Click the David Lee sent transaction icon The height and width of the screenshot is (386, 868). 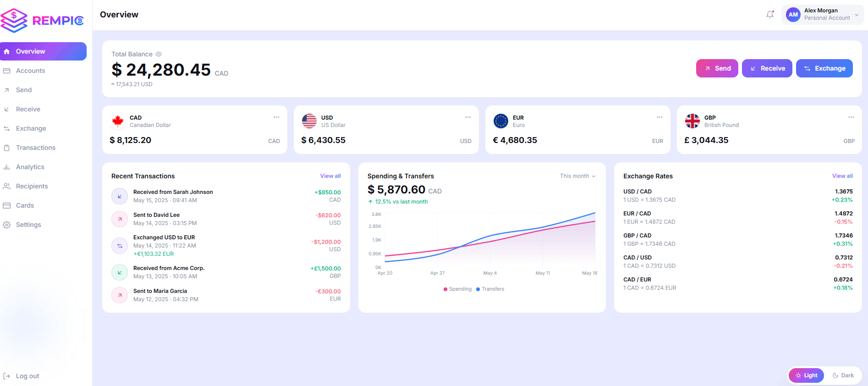(120, 219)
